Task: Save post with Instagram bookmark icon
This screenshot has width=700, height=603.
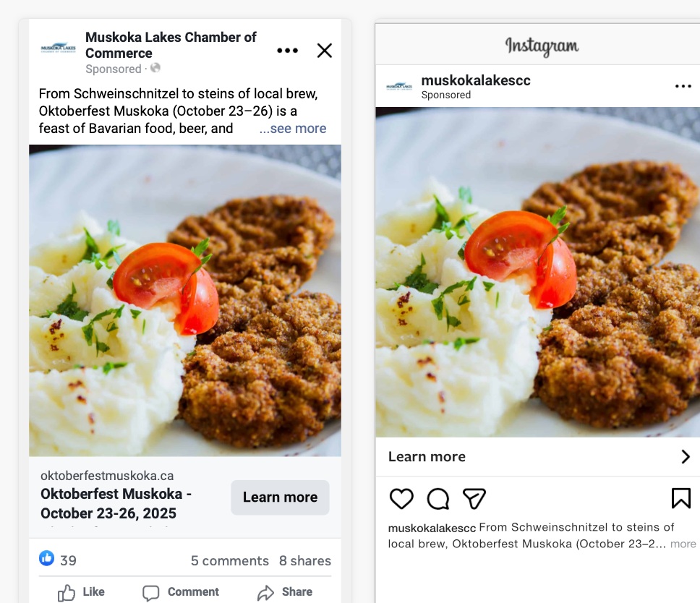Action: [680, 498]
